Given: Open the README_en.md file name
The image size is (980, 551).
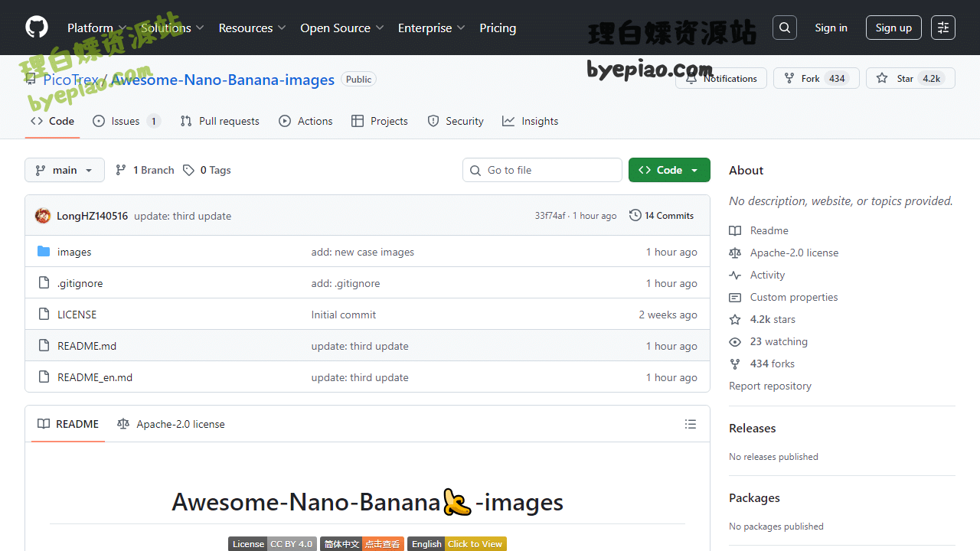Looking at the screenshot, I should (x=95, y=377).
